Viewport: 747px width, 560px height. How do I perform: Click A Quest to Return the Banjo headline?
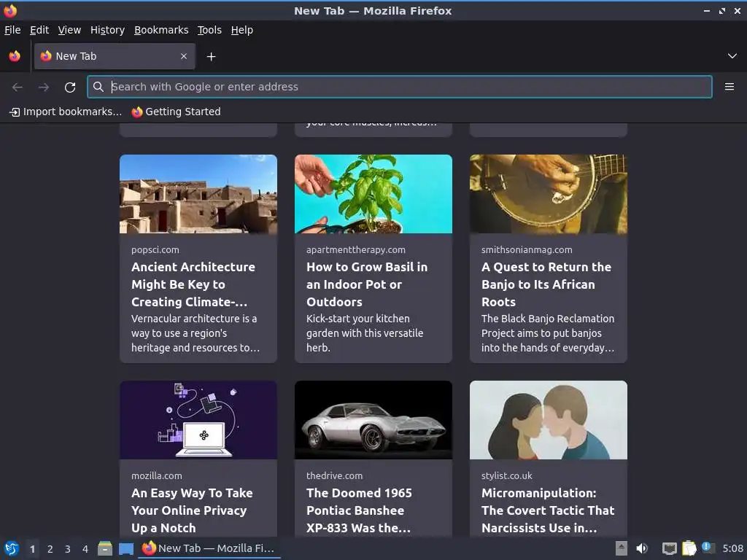click(x=546, y=284)
